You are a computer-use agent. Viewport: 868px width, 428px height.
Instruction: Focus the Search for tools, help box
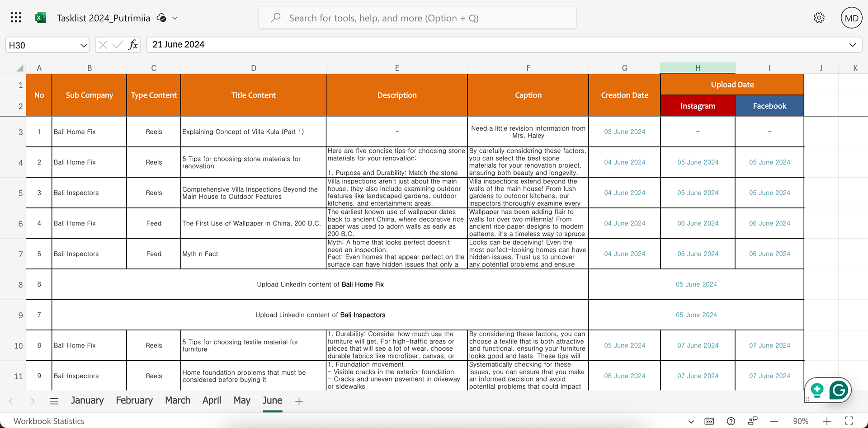(417, 18)
